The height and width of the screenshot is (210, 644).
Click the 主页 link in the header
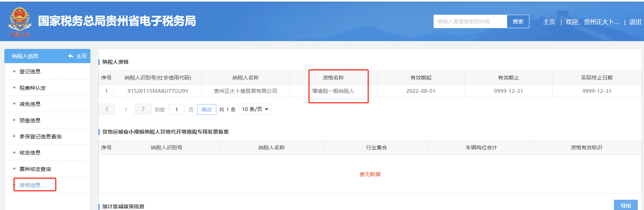549,22
